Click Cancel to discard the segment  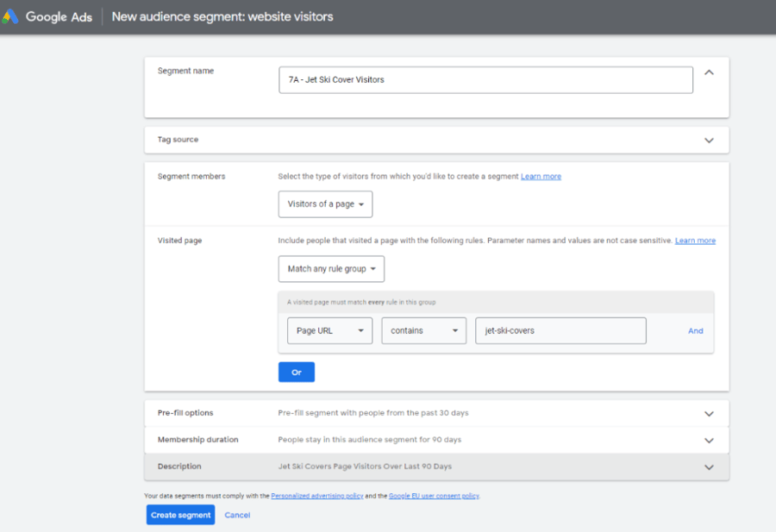[x=237, y=515]
